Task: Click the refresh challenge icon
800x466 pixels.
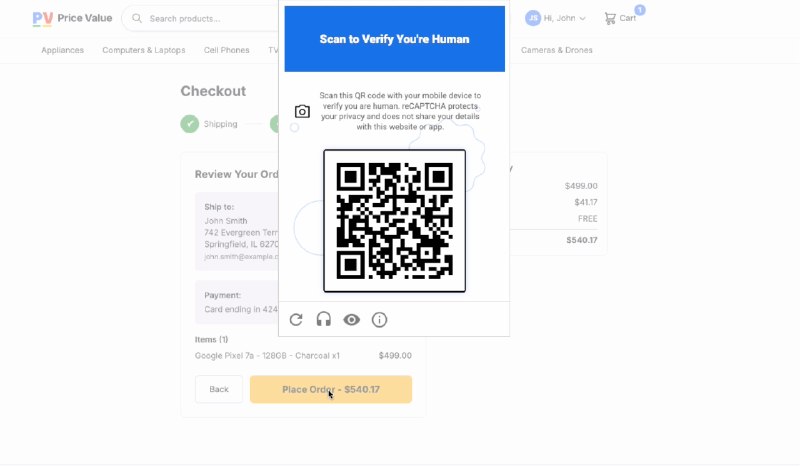Action: point(296,320)
